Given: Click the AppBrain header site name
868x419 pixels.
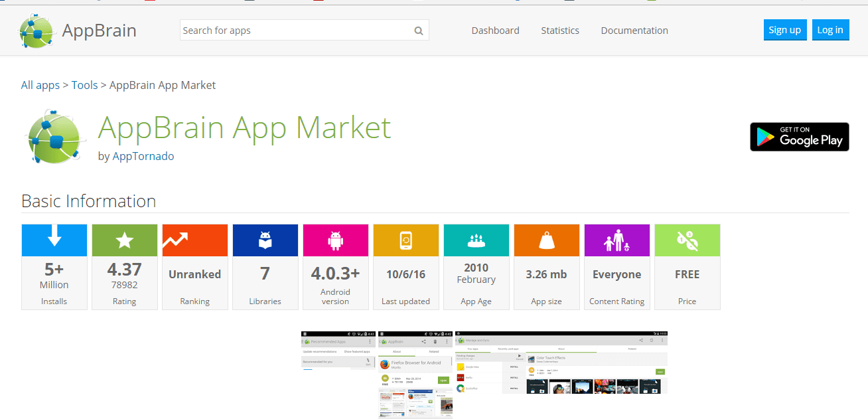Looking at the screenshot, I should tap(99, 31).
